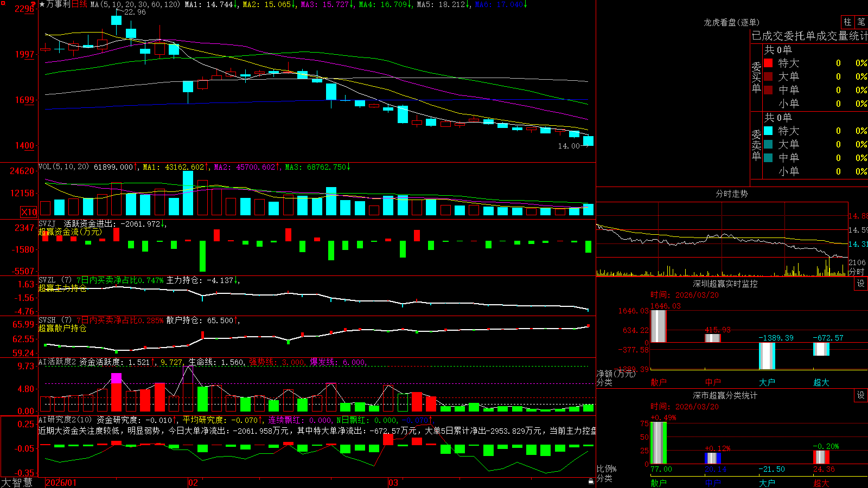Click the 大智慧 logo at bottom left
Screen dimensions: 868x488
coord(17,483)
